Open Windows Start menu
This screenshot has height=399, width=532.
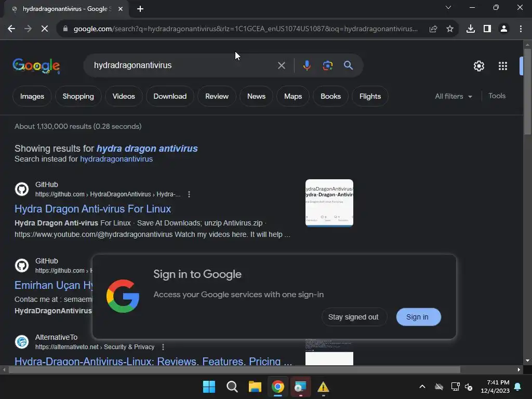click(209, 387)
